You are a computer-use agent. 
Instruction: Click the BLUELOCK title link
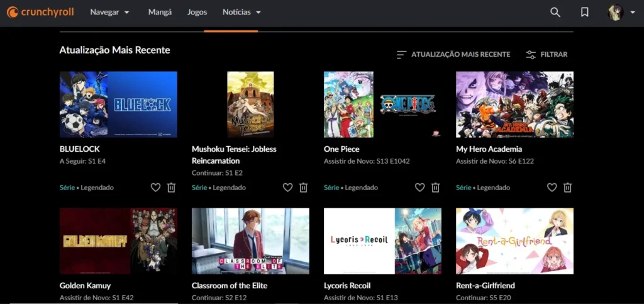click(80, 149)
